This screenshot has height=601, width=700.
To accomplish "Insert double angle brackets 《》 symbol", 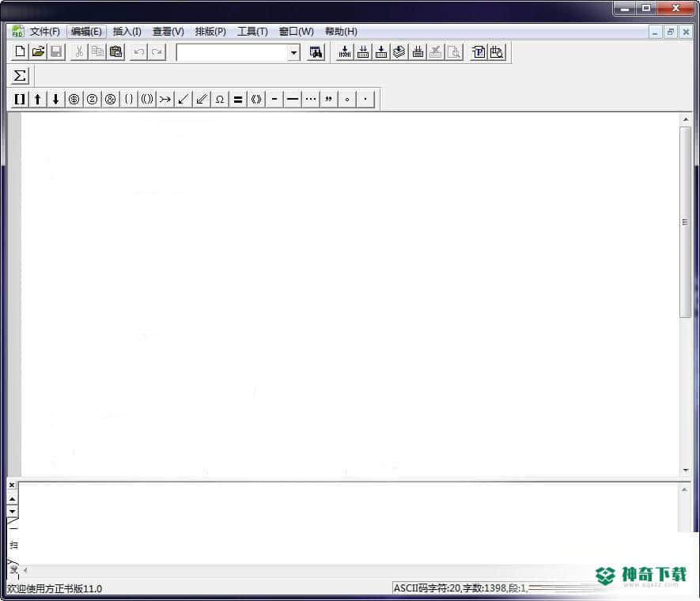I will 256,99.
